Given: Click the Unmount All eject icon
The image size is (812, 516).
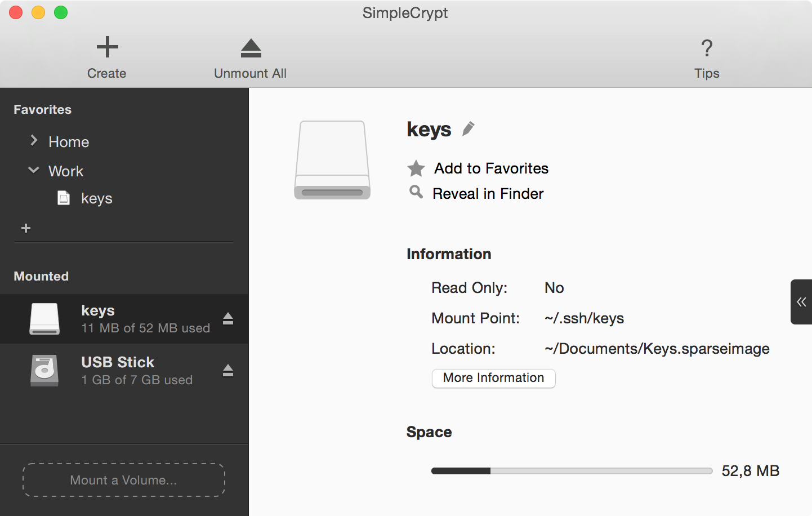Looking at the screenshot, I should 251,48.
